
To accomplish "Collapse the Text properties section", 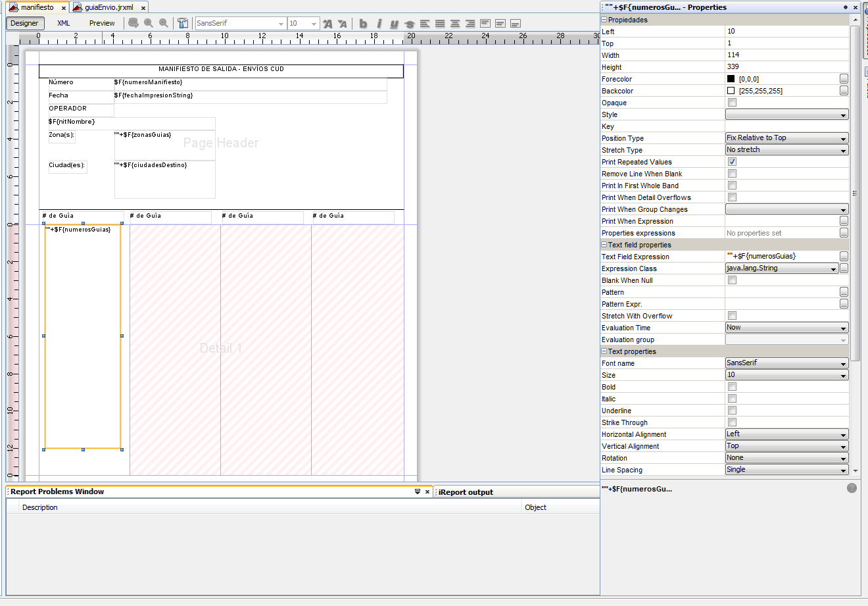I will (x=603, y=351).
